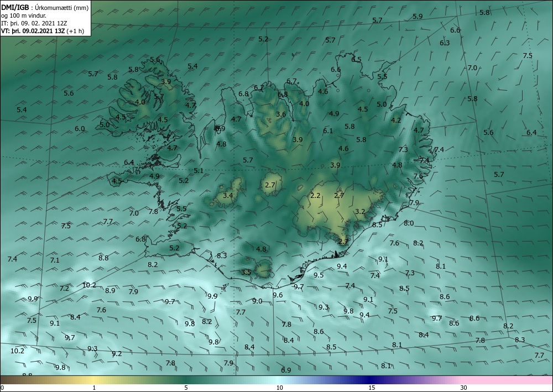Select the 'VT: þri. 09.02.2021 13Z (+1 h)' line
This screenshot has width=553, height=392.
tap(43, 30)
